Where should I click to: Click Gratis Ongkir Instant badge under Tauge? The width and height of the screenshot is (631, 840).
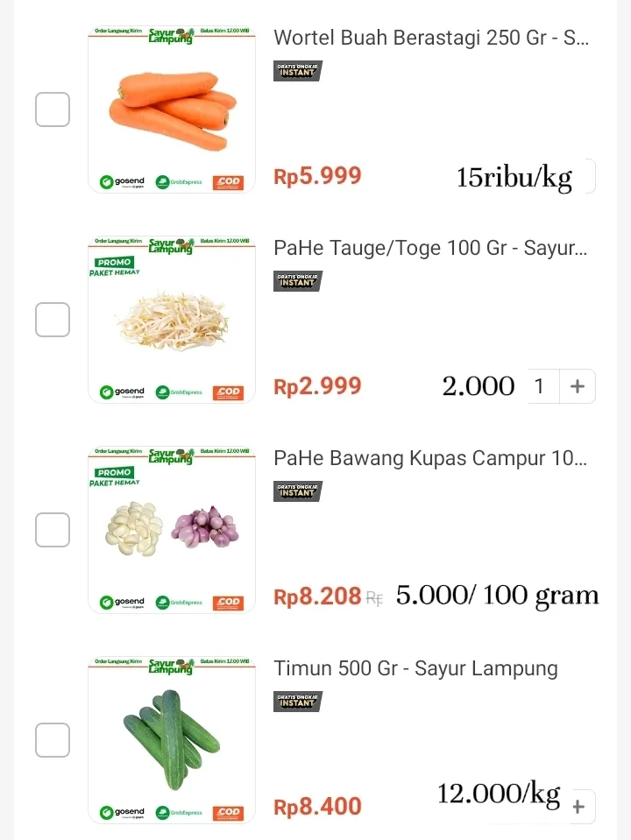pyautogui.click(x=298, y=281)
